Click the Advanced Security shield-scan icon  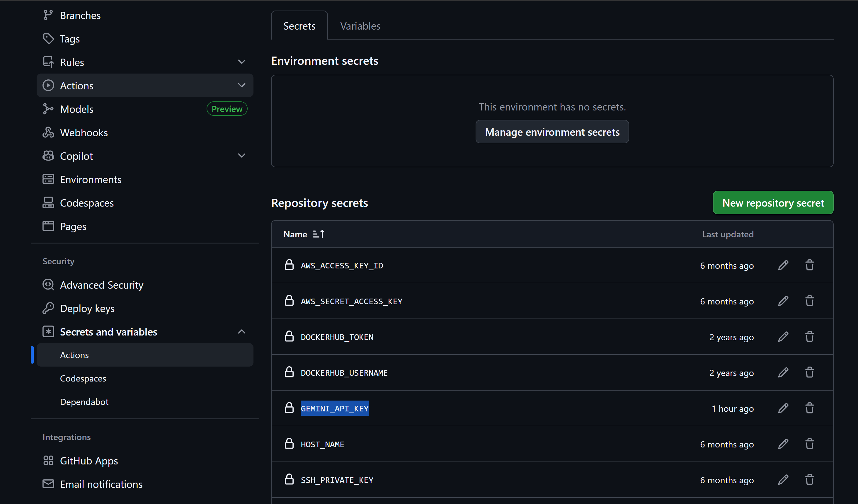pyautogui.click(x=48, y=285)
